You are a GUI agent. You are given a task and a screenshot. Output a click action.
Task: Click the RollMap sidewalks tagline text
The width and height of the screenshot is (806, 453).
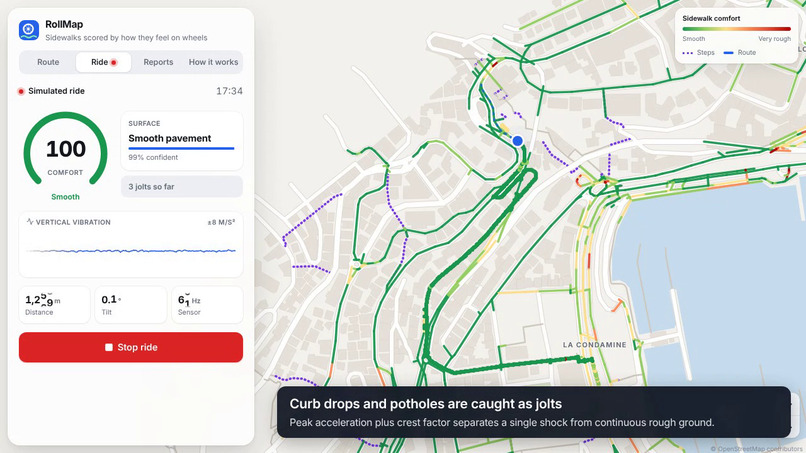pyautogui.click(x=126, y=38)
